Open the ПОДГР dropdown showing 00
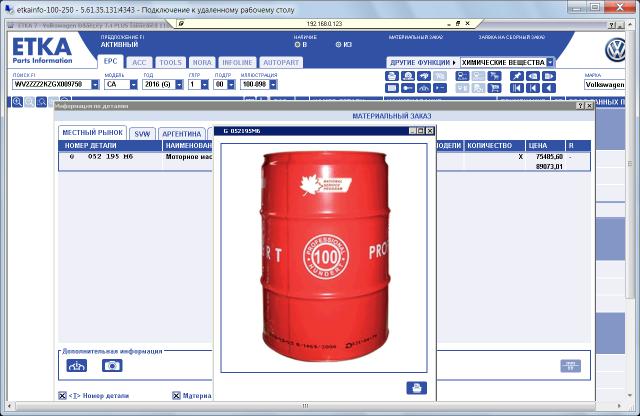 pos(231,85)
